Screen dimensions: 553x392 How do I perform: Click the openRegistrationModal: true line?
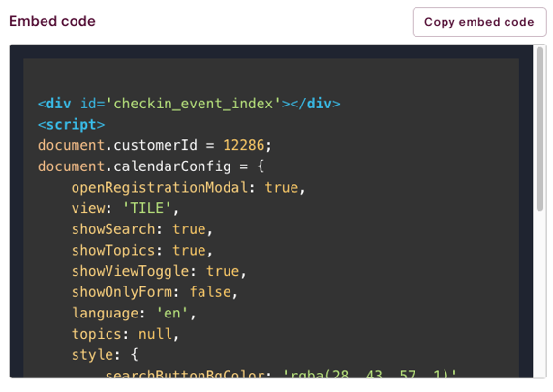point(188,187)
